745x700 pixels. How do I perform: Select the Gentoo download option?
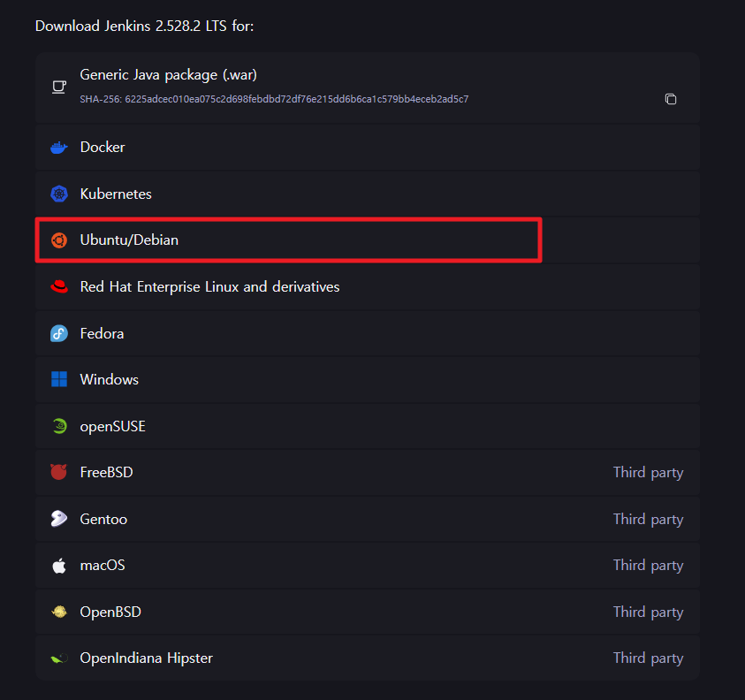(x=368, y=519)
